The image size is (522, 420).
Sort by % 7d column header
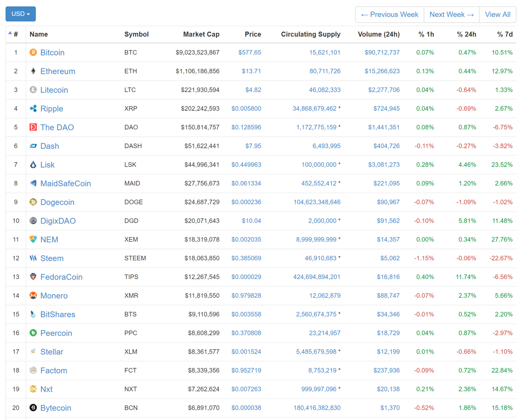[x=504, y=35]
